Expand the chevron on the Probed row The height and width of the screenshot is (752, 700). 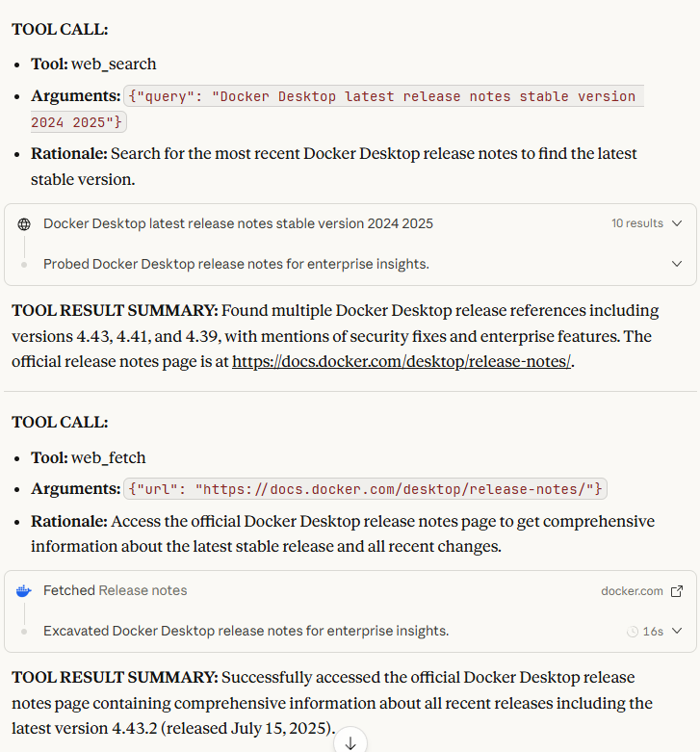[x=677, y=264]
